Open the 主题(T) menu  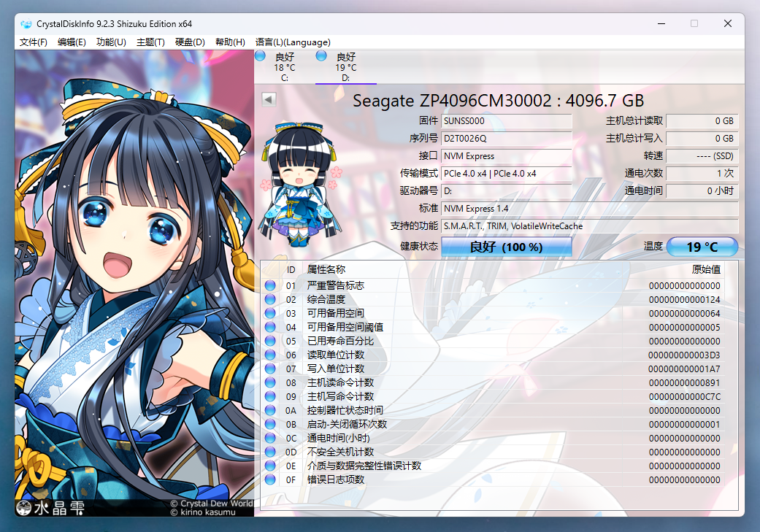150,42
